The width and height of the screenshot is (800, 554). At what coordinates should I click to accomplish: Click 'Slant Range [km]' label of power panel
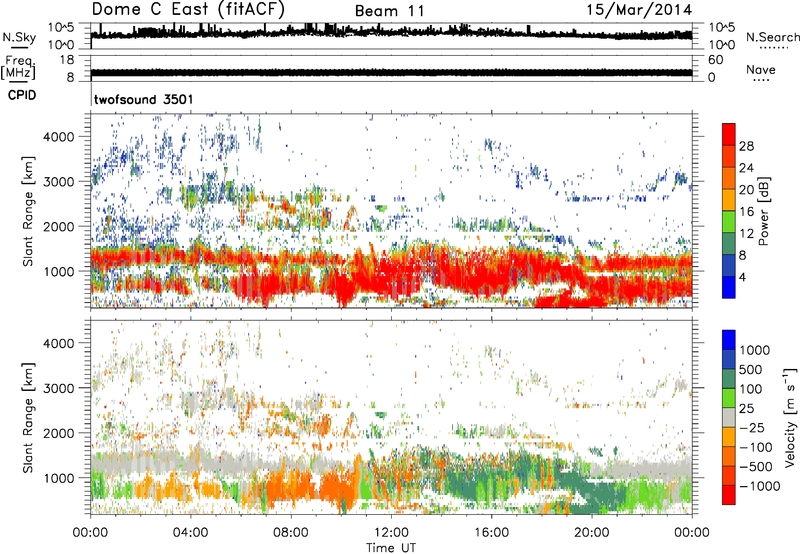pyautogui.click(x=28, y=211)
